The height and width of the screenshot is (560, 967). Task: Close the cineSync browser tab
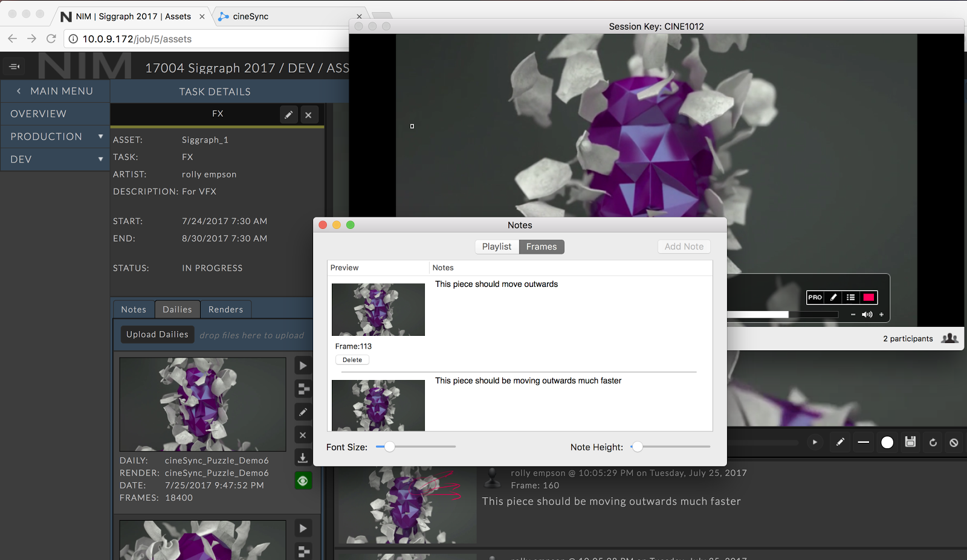coord(359,17)
